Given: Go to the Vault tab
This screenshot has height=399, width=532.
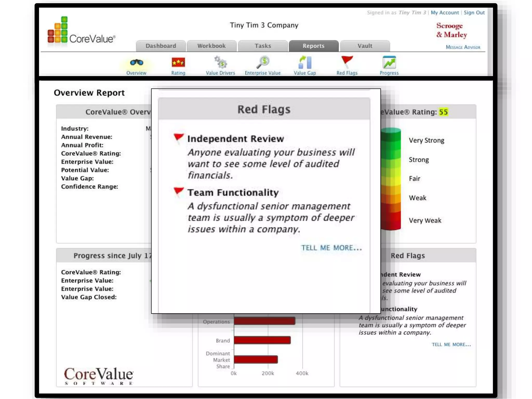Looking at the screenshot, I should pyautogui.click(x=365, y=46).
